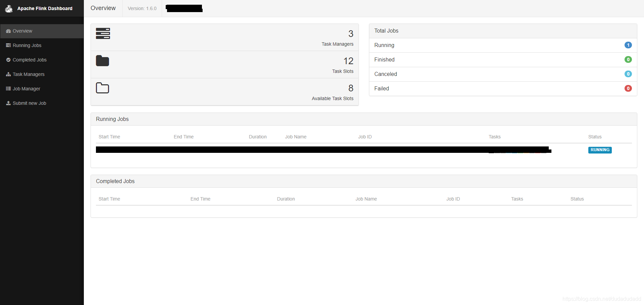The height and width of the screenshot is (305, 644).
Task: Click the light blue Canceled count badge
Action: coord(628,74)
